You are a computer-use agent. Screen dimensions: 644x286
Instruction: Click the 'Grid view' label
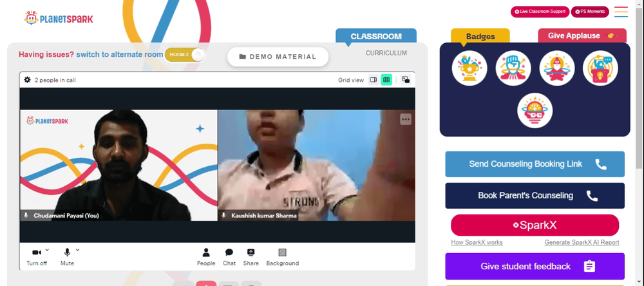(x=351, y=80)
